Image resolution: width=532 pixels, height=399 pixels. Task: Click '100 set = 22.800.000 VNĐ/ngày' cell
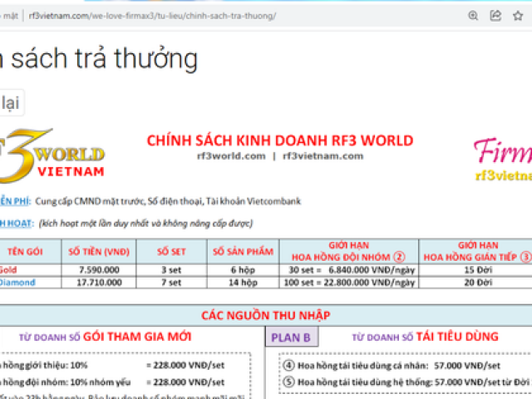pos(349,283)
